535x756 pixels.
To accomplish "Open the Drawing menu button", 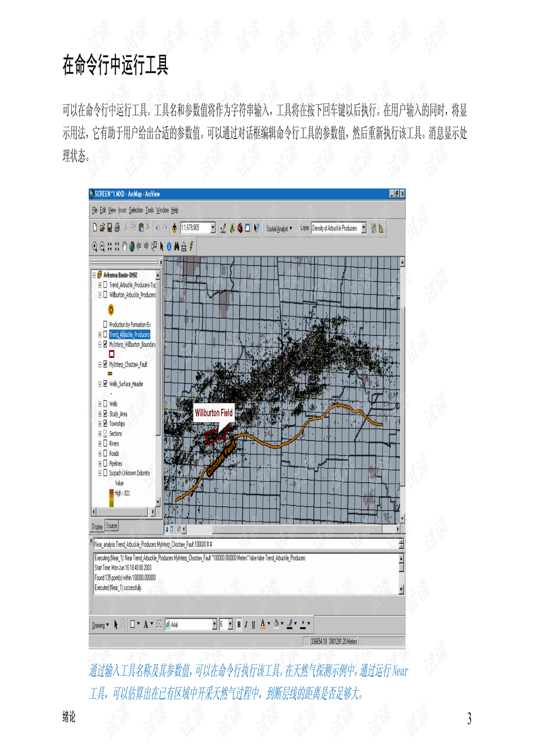I will pos(100,625).
